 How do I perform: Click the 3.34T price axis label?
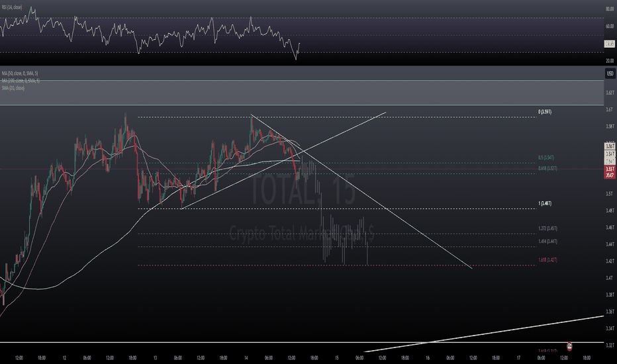[x=610, y=328]
